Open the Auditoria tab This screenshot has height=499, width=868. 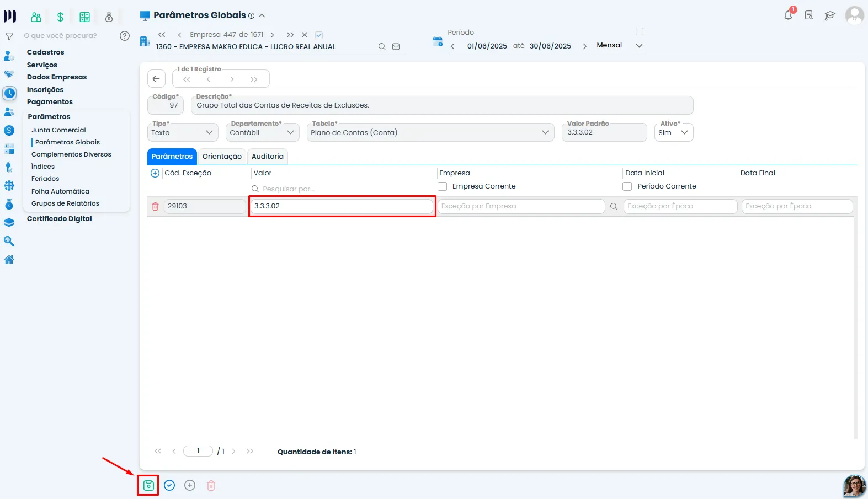(268, 157)
